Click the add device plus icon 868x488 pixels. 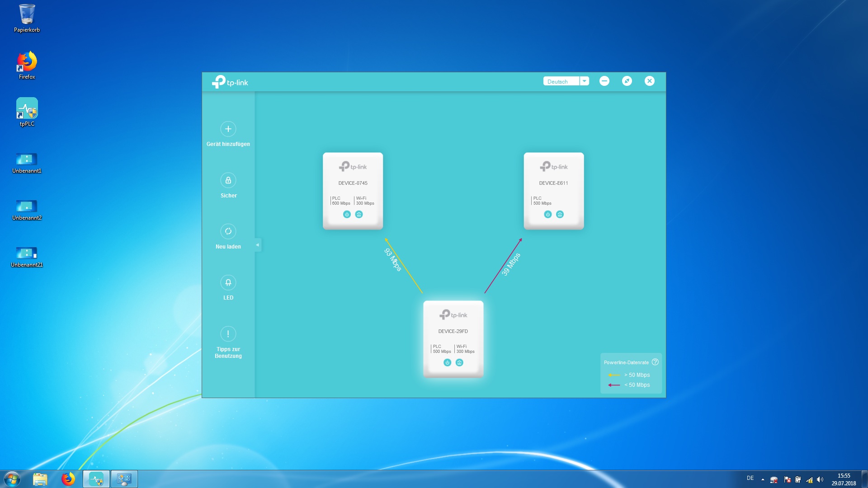pos(228,129)
